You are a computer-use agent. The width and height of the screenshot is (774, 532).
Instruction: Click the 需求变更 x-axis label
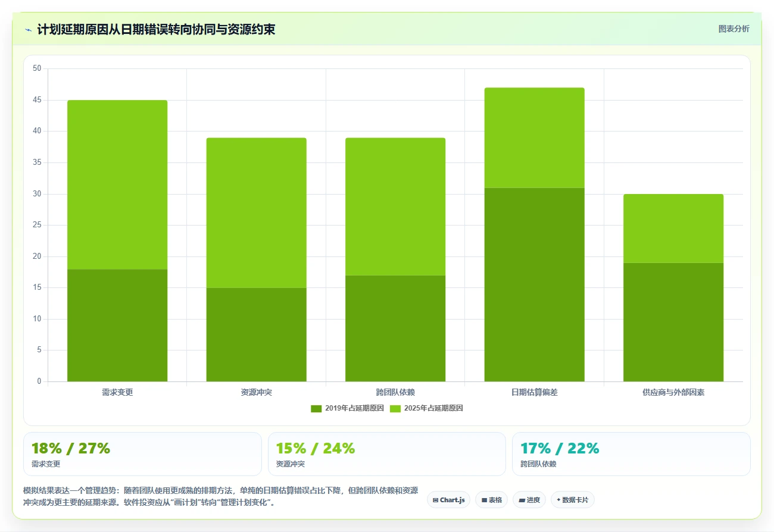pyautogui.click(x=117, y=393)
